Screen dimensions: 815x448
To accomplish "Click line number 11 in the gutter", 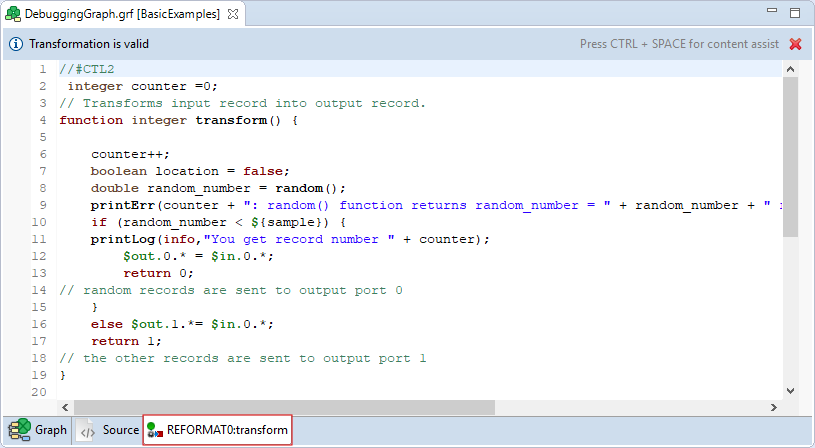I will click(40, 239).
